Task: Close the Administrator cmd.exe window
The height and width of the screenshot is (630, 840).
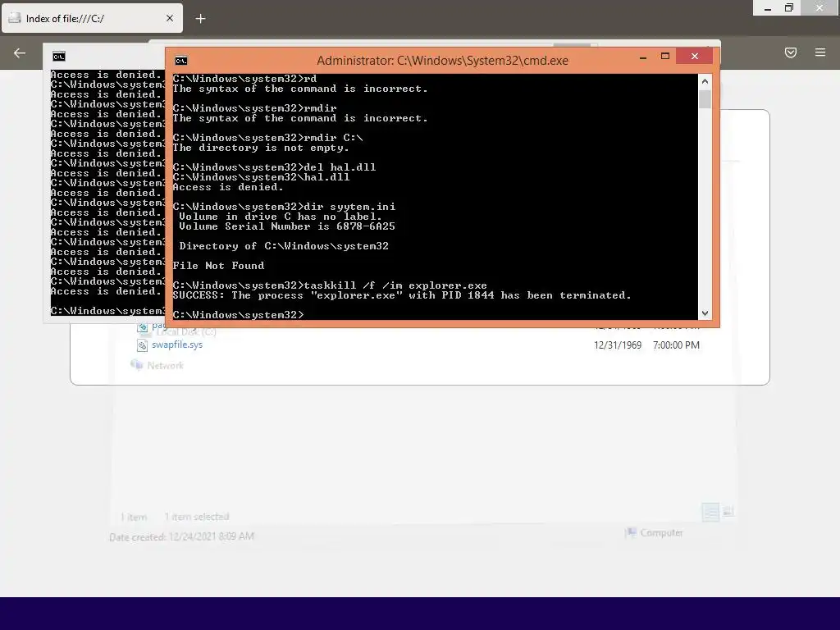Action: [x=694, y=57]
